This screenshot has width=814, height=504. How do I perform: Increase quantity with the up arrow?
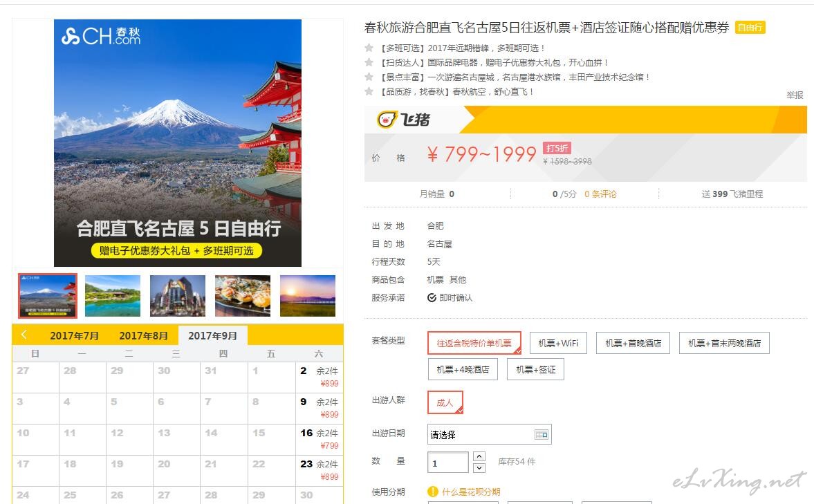(479, 456)
